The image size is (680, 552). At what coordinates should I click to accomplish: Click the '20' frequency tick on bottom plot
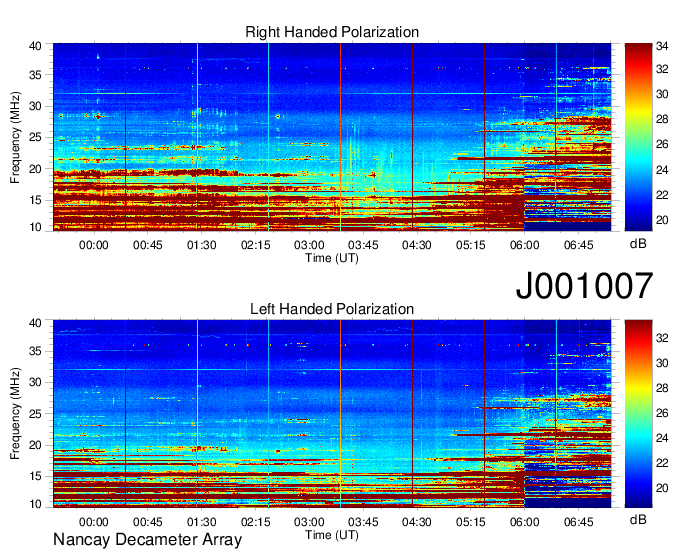pyautogui.click(x=36, y=445)
